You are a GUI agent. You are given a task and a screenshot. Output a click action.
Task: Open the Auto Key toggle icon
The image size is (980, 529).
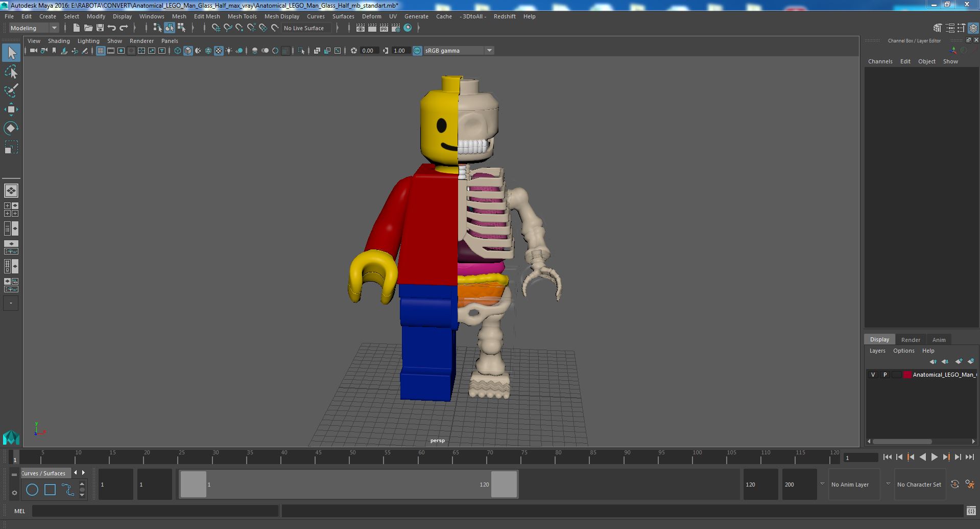click(955, 484)
